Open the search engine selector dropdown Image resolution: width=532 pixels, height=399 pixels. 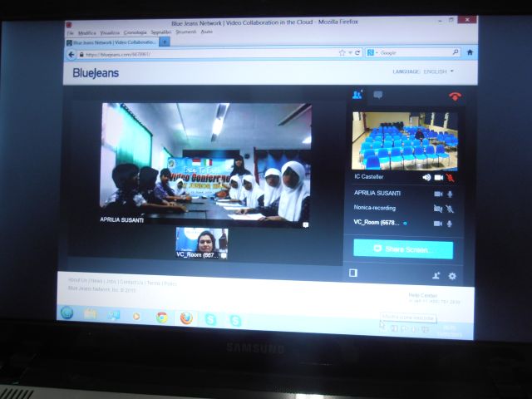[372, 52]
